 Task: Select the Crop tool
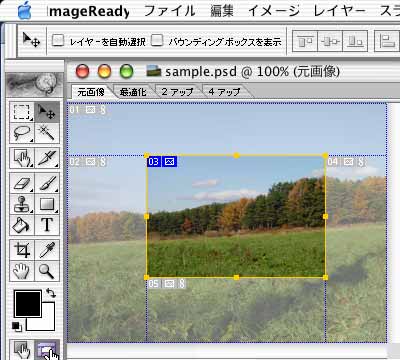pyautogui.click(x=22, y=250)
